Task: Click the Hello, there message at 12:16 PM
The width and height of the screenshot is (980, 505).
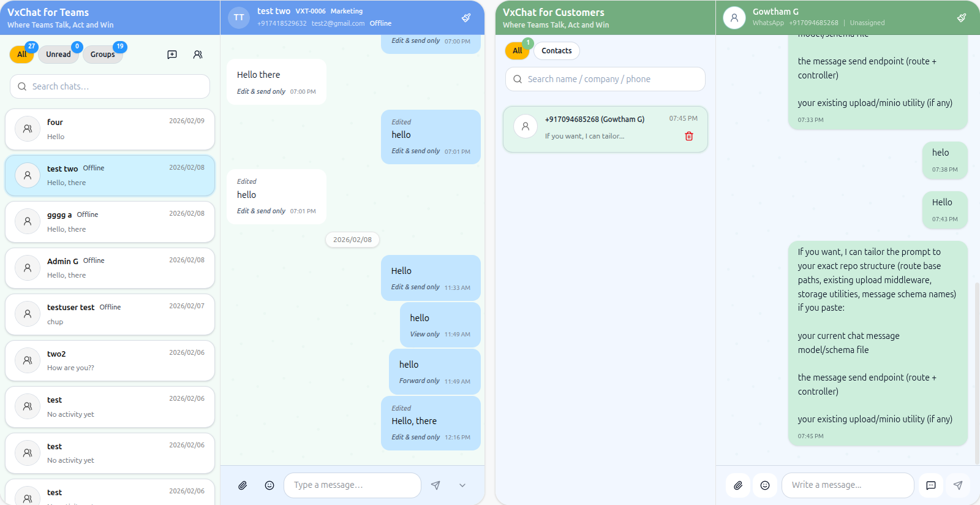Action: (431, 423)
